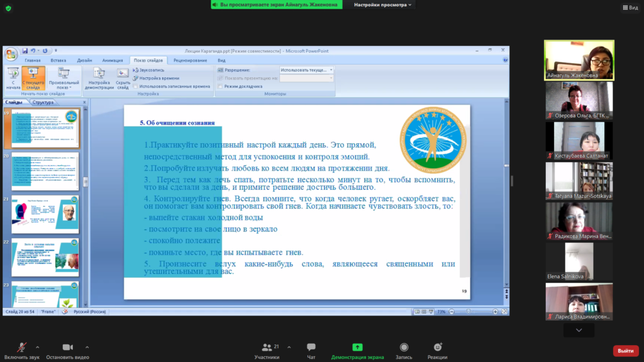The height and width of the screenshot is (362, 644).
Task: Undo last action in quick access toolbar
Action: [x=33, y=50]
